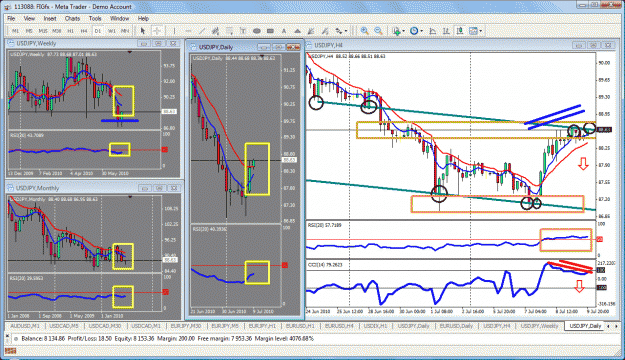
Task: Open the View menu
Action: pos(29,18)
